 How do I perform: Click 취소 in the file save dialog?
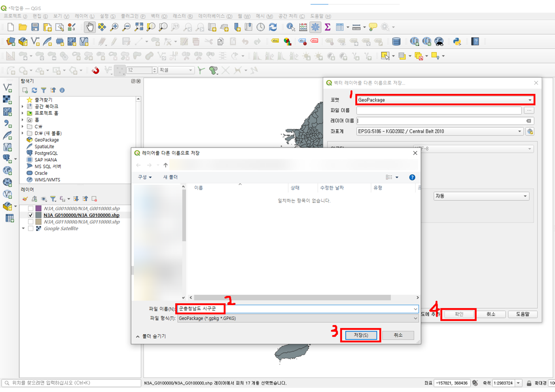point(398,335)
